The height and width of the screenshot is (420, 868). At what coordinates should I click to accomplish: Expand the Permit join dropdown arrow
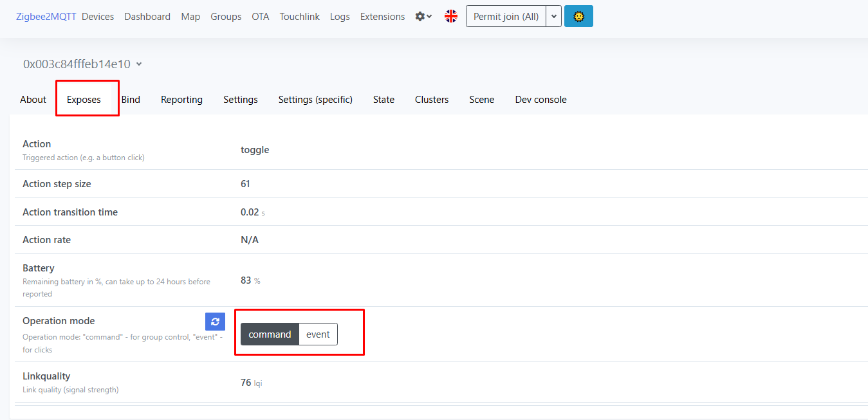point(554,17)
